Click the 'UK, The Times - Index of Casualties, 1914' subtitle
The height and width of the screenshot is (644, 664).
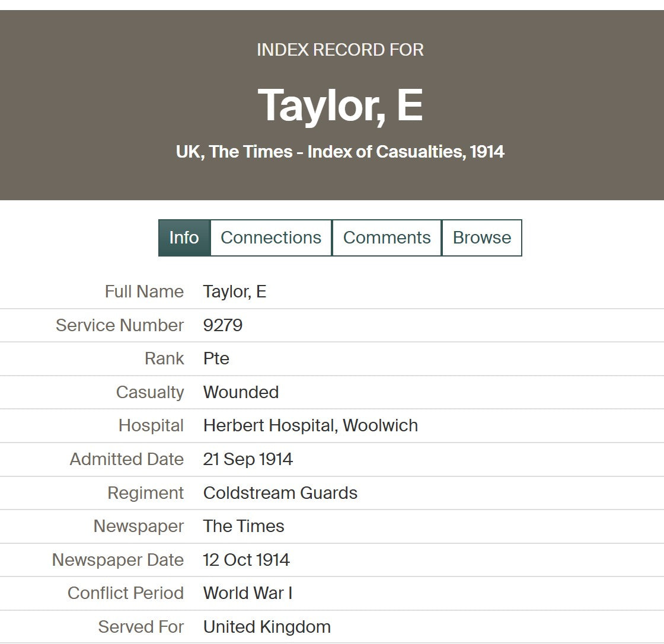click(x=340, y=152)
